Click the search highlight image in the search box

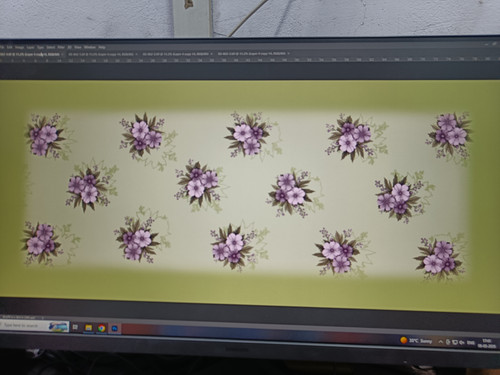[x=59, y=327]
